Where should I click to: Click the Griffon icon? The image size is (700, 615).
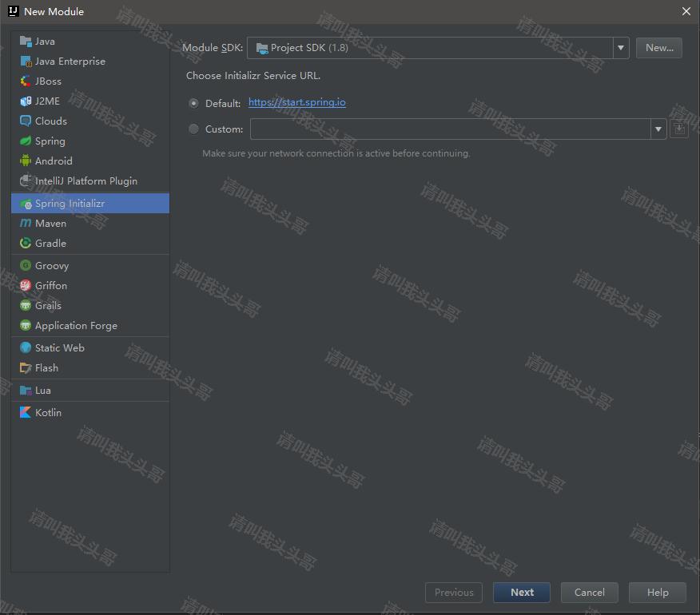tap(26, 286)
